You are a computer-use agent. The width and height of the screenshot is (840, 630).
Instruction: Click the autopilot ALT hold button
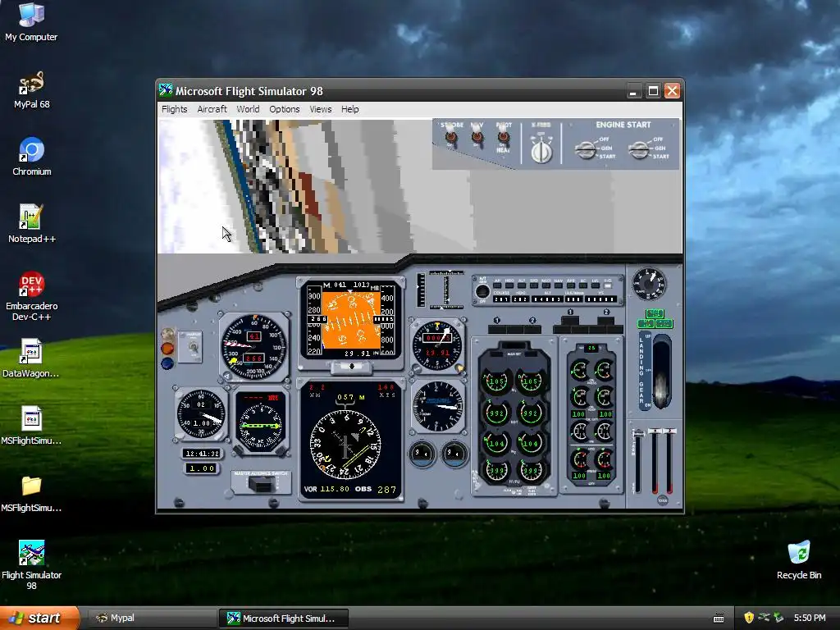click(x=522, y=285)
